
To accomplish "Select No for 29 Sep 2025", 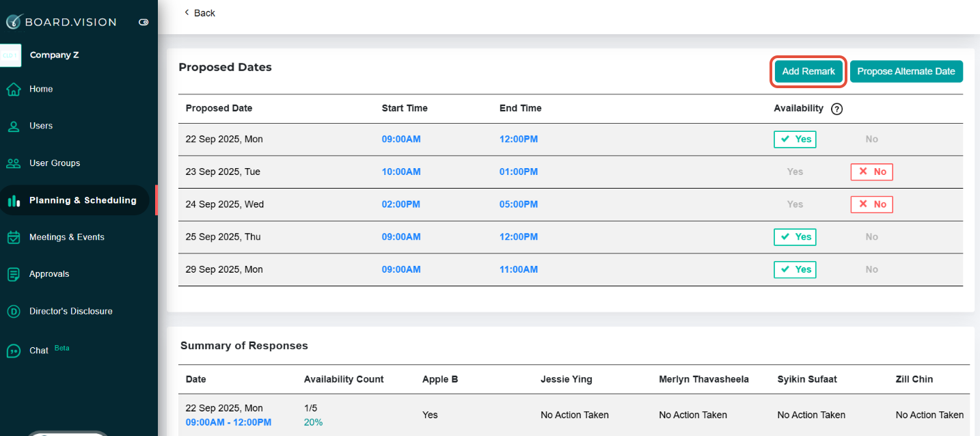I will click(x=871, y=269).
